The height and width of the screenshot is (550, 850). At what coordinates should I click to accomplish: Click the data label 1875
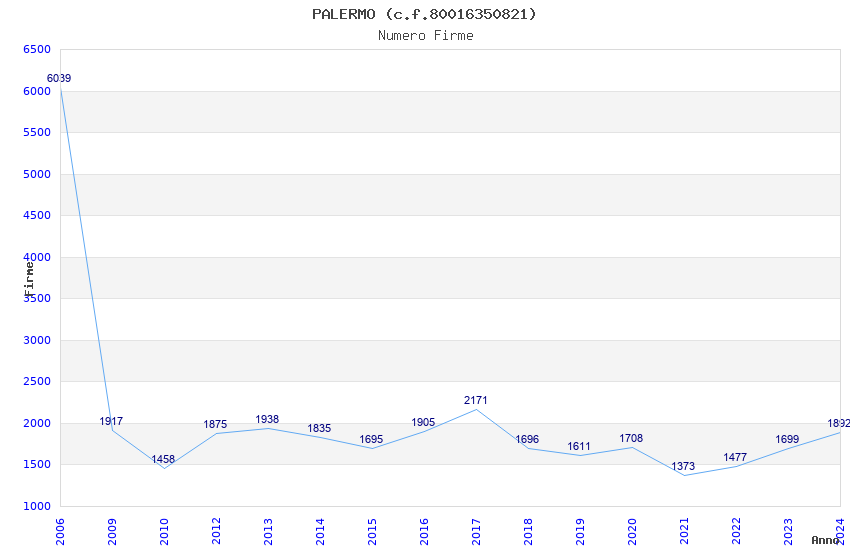click(x=215, y=424)
